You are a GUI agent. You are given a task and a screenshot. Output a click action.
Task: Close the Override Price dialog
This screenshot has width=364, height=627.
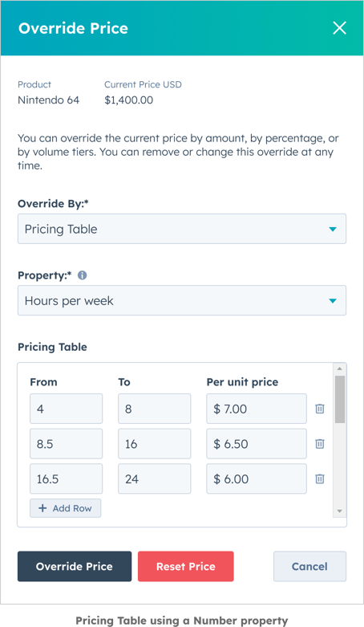pos(340,28)
